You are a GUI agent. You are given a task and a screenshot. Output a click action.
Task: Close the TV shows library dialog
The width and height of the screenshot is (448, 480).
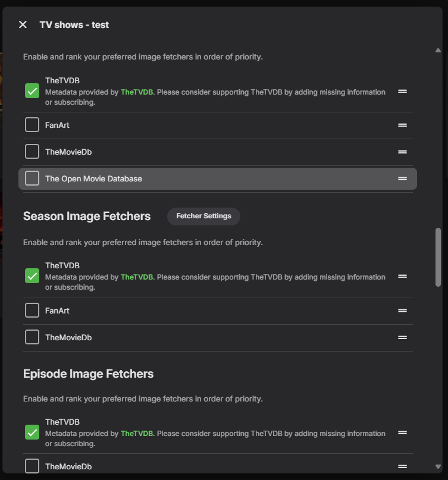tap(23, 24)
